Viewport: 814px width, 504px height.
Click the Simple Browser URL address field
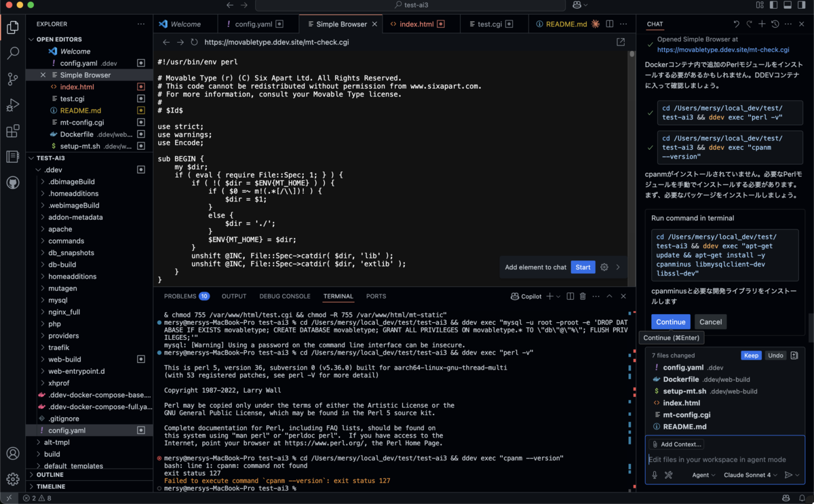407,42
